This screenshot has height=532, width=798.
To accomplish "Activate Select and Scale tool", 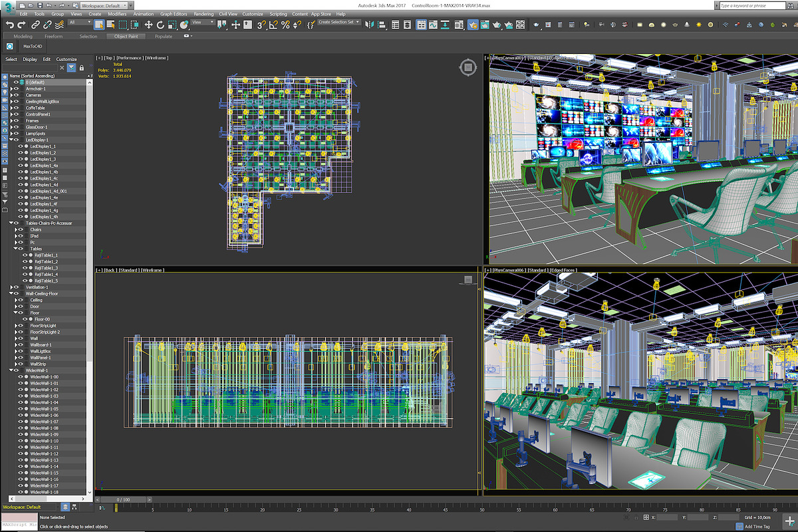I will (172, 25).
